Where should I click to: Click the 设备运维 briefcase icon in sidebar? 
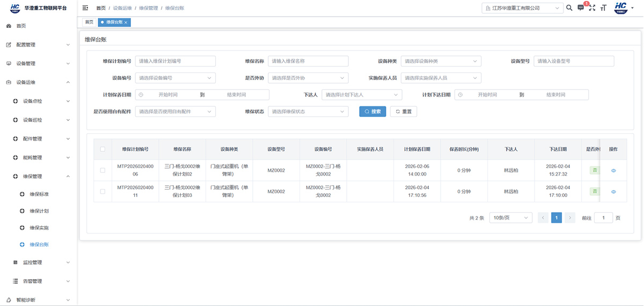[9, 82]
